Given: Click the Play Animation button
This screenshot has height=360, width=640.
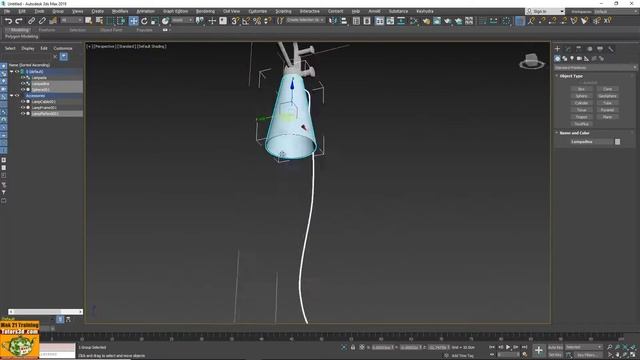Looking at the screenshot, I should tap(508, 347).
